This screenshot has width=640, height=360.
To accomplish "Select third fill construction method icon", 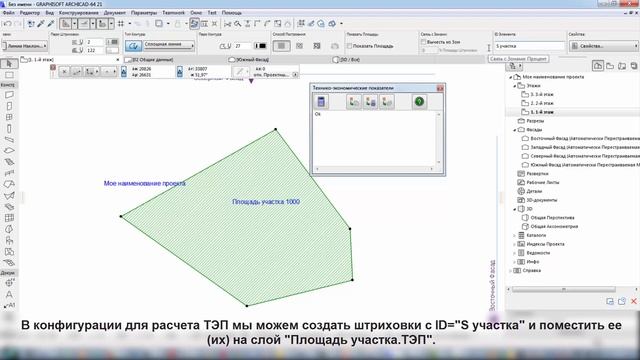I will pyautogui.click(x=317, y=46).
